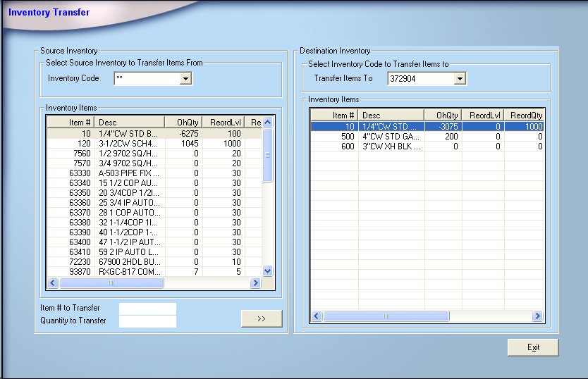Click the >> transfer button

point(261,318)
